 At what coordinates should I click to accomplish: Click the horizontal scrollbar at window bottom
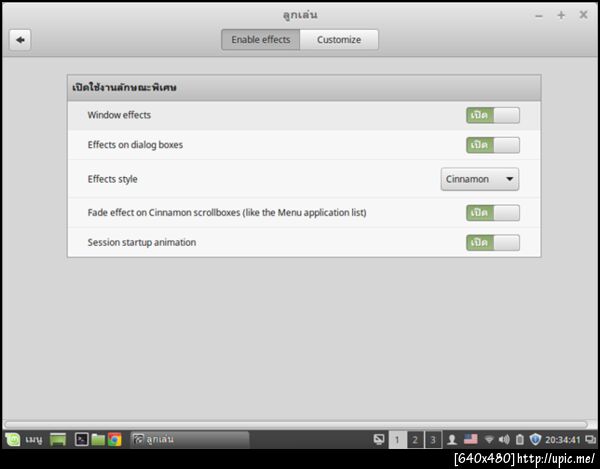295,424
